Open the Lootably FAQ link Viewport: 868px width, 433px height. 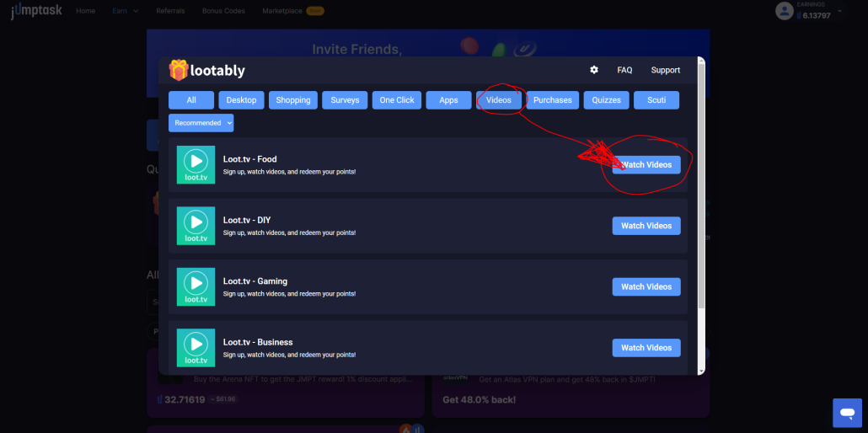624,70
